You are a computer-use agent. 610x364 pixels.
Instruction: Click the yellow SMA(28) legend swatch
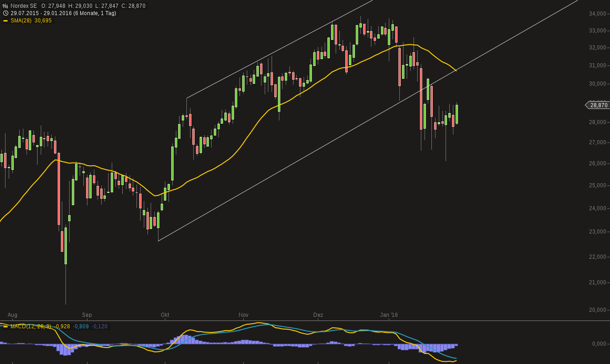5,21
